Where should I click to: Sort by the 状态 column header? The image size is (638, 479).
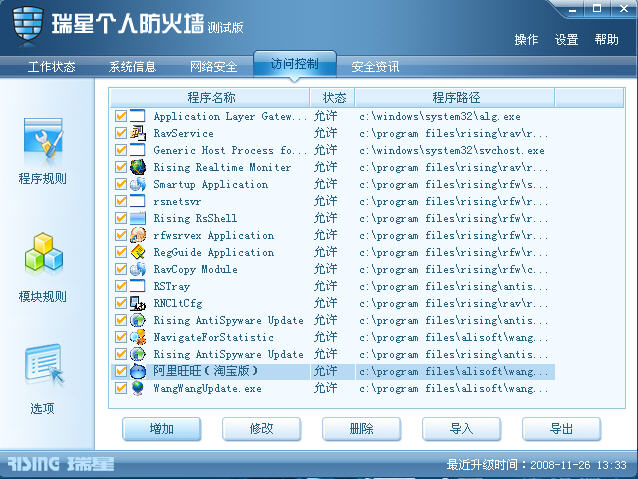[x=332, y=98]
